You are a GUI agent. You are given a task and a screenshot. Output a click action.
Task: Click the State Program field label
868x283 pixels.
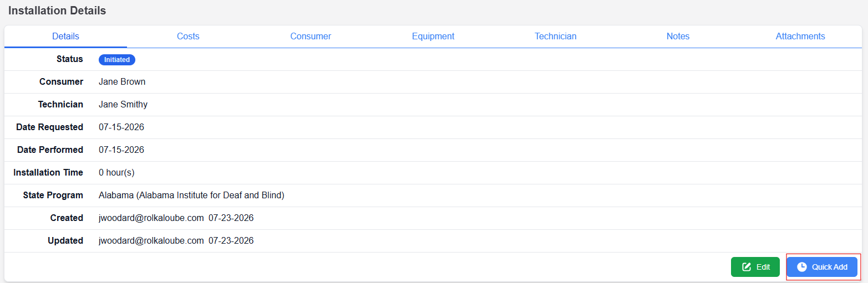click(53, 195)
